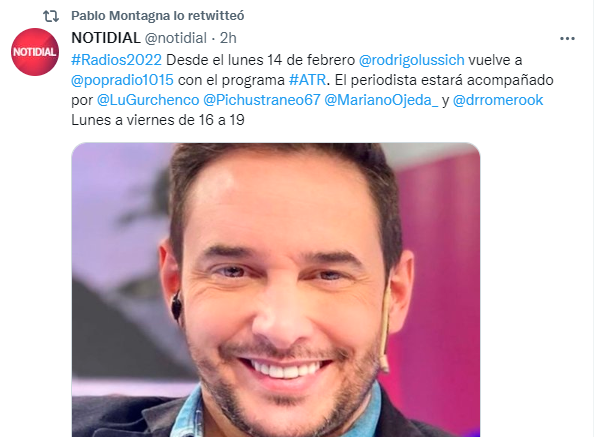Visit the @LuGurchenco mention
Screen dimensions: 598x437
[x=148, y=100]
